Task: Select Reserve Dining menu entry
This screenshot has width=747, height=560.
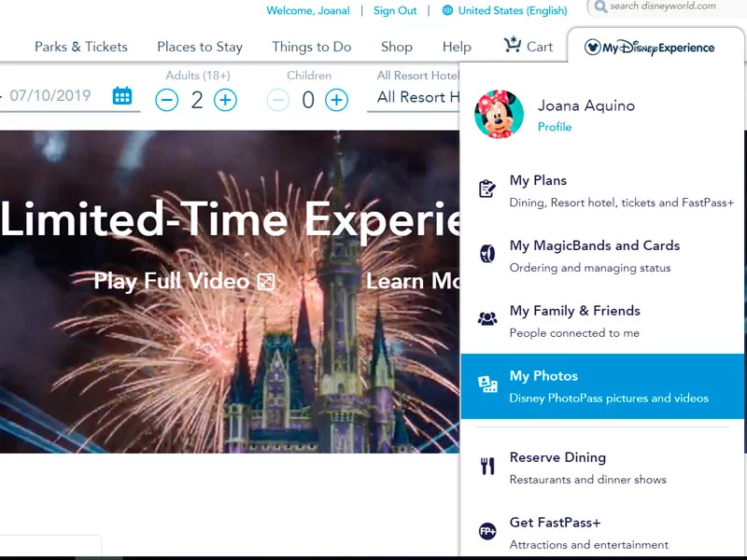Action: click(x=602, y=469)
